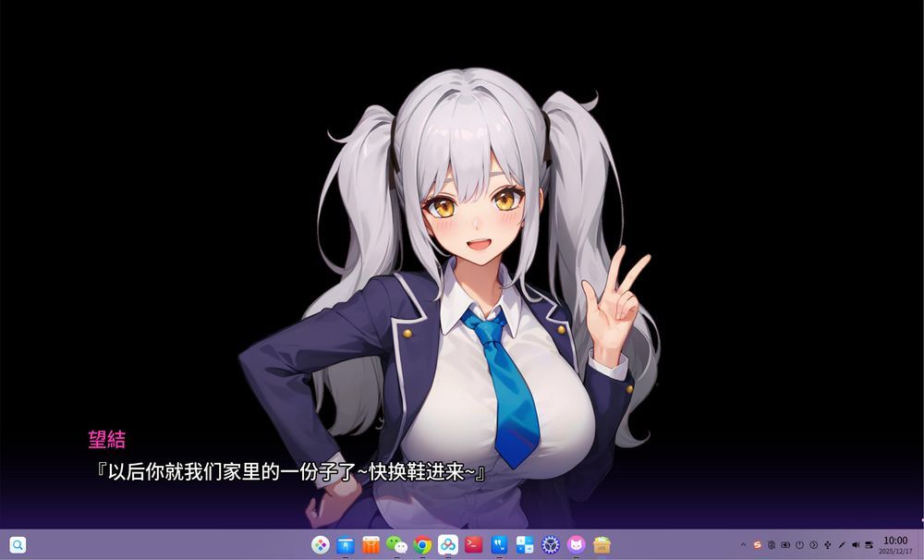Open the colorful launcher icon in the dock
The image size is (924, 560).
point(320,545)
